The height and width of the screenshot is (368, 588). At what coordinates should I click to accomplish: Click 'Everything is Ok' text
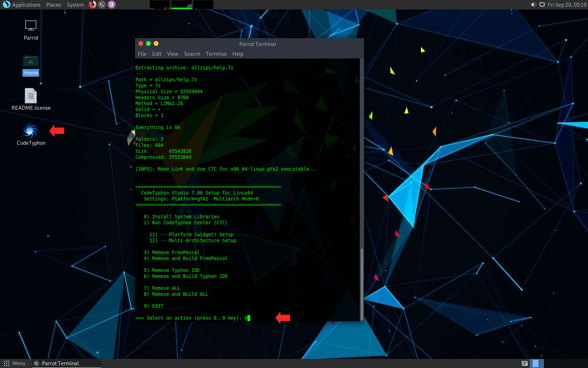tap(158, 127)
